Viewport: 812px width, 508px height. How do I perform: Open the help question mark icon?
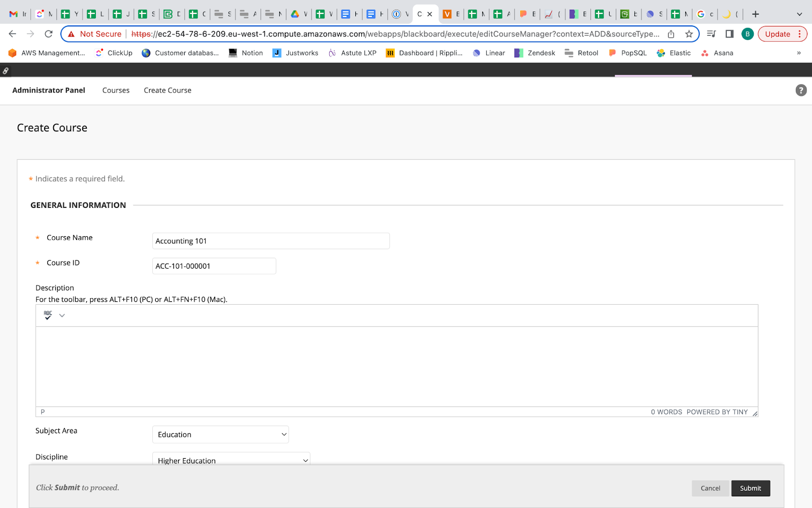click(801, 90)
